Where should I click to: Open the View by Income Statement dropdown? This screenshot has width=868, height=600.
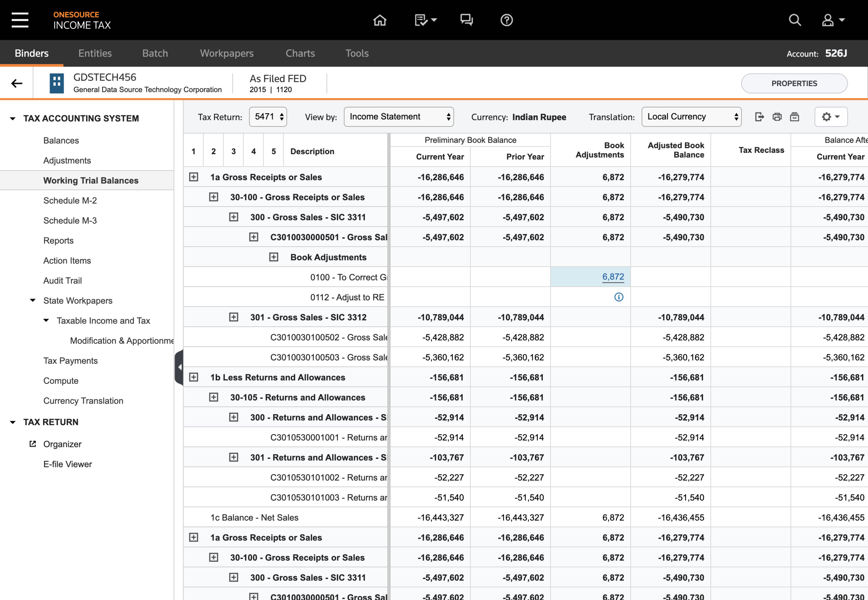tap(399, 117)
